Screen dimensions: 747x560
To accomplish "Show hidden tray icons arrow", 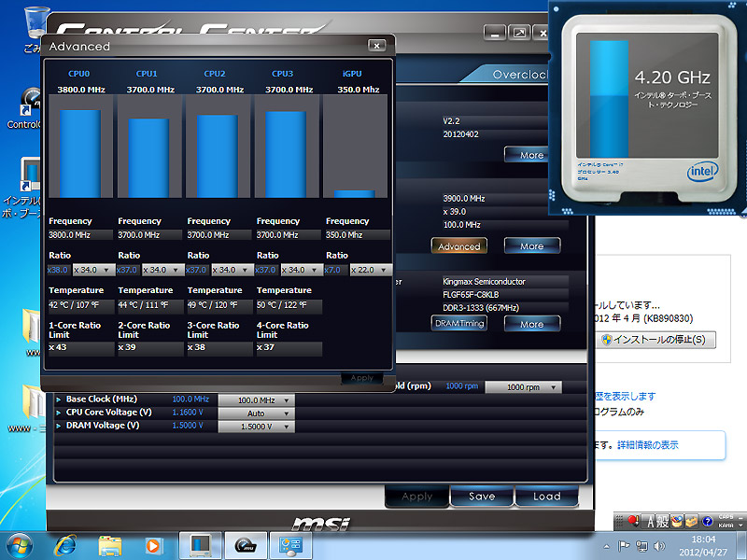I will 606,546.
